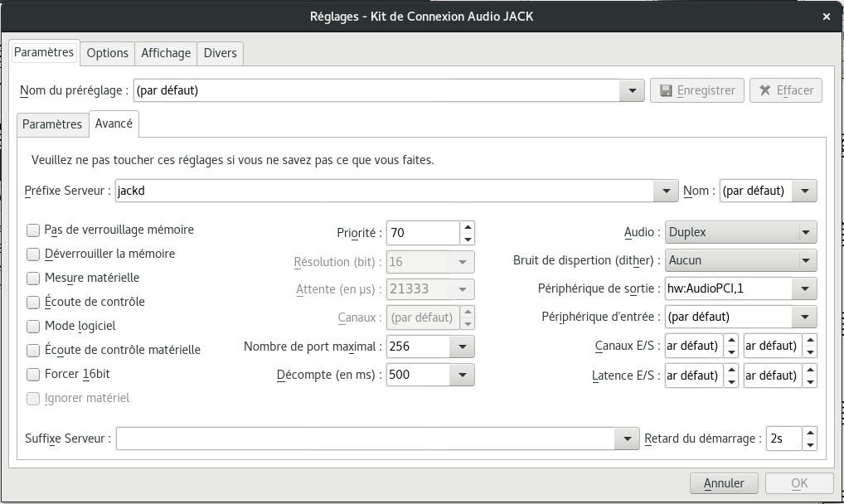Screen dimensions: 844x504
Task: Decrease second Latence E/S spinner value
Action: pyautogui.click(x=810, y=380)
